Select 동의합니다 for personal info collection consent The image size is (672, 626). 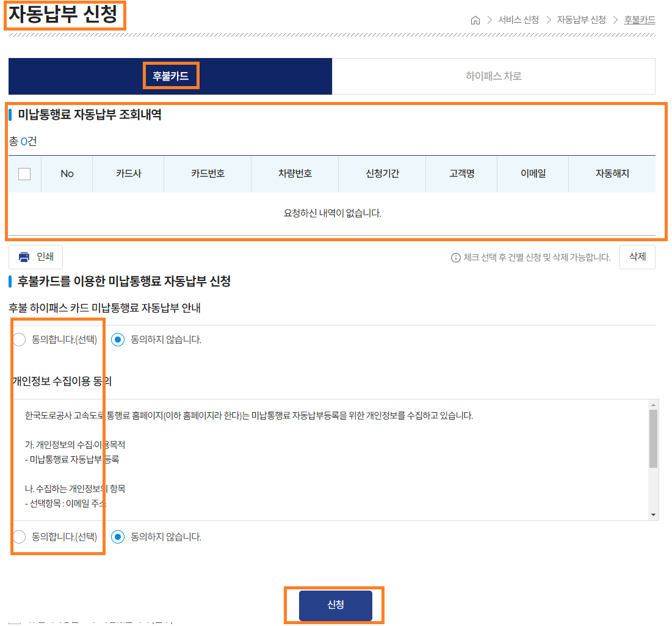19,534
